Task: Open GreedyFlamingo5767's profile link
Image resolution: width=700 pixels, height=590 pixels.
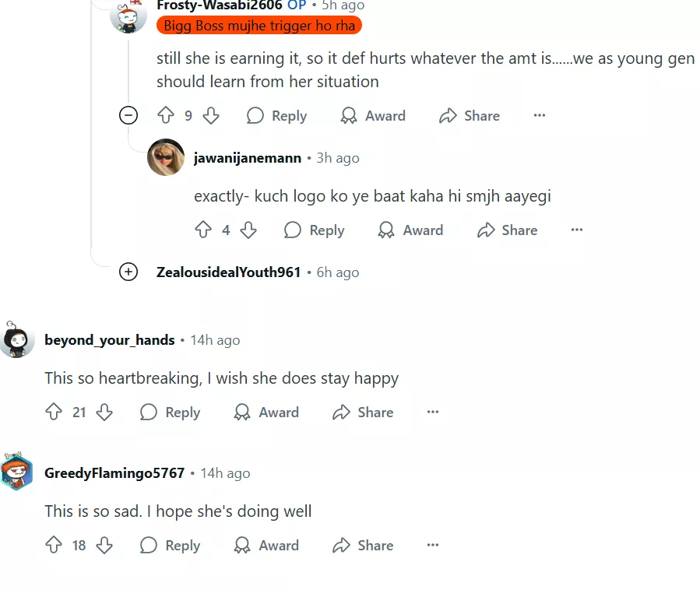Action: click(114, 473)
